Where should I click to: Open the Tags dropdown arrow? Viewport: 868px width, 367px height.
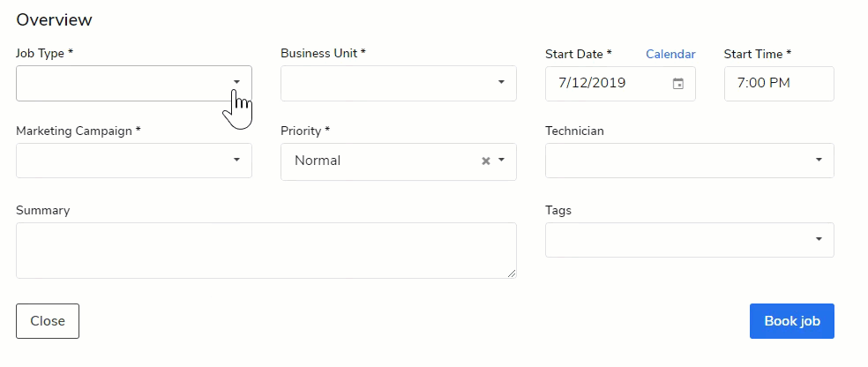819,239
